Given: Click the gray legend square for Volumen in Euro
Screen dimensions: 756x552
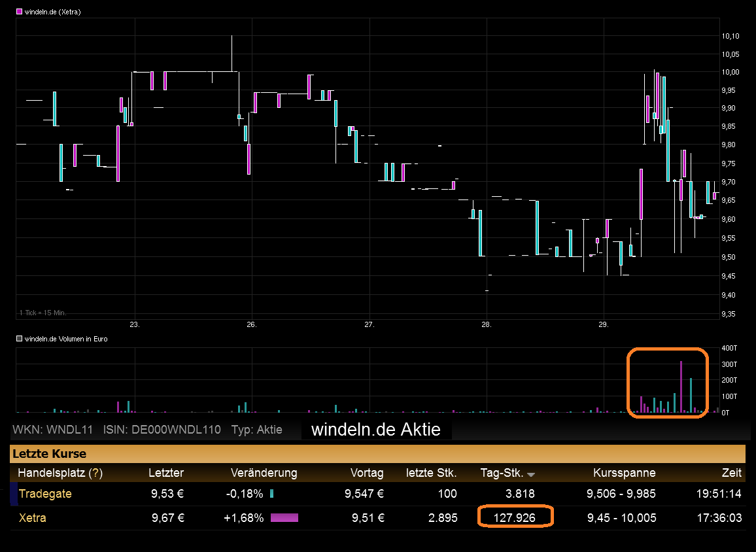Looking at the screenshot, I should point(20,339).
